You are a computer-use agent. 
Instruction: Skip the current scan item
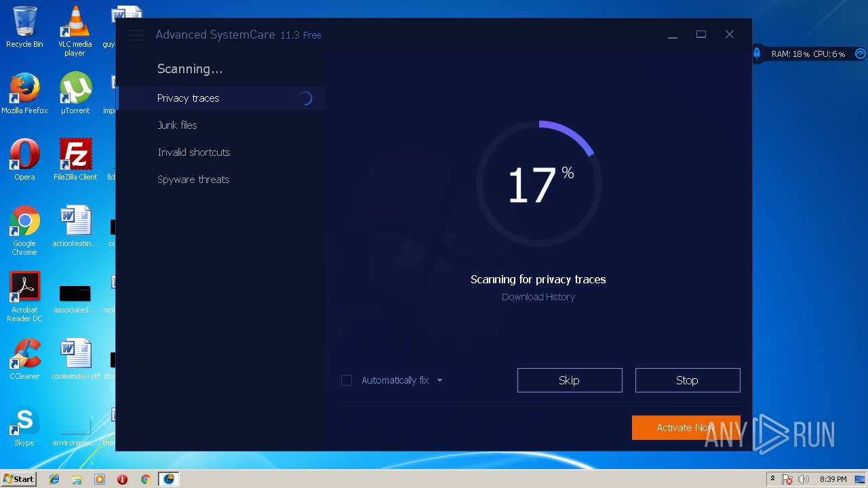(x=570, y=380)
